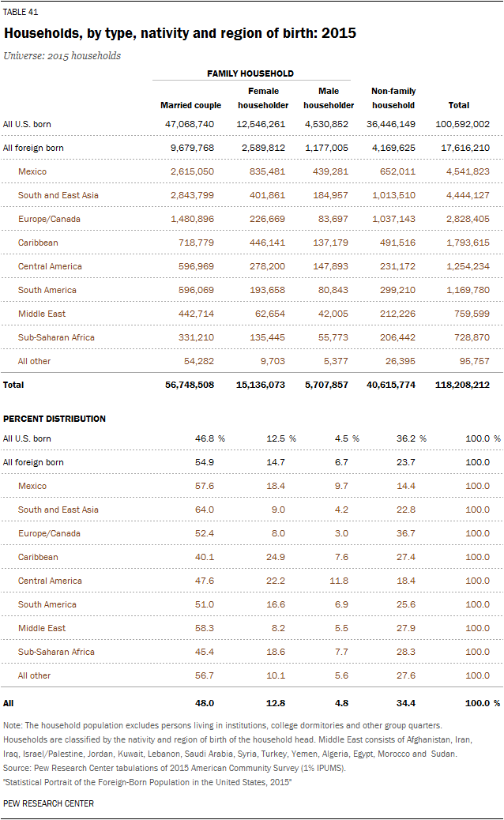Click the bold 'Total' row label
Viewport: 504px width, 820px height.
[x=13, y=385]
